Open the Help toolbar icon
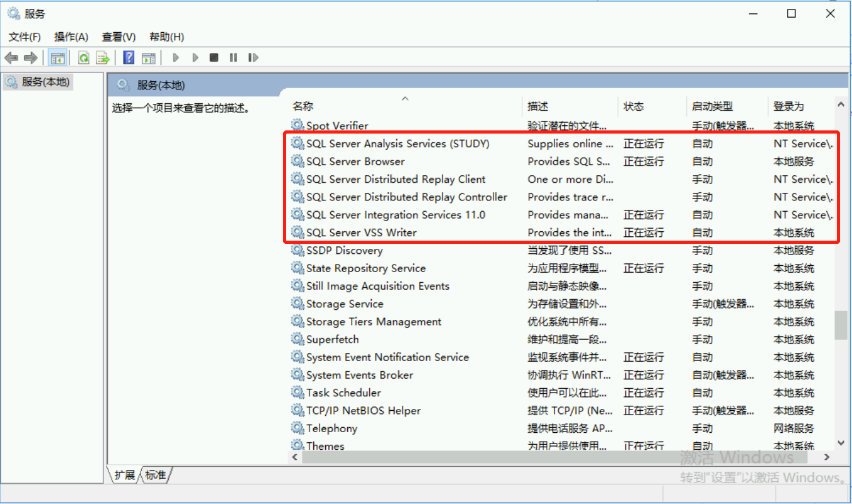Screen dimensions: 852x504 129,58
